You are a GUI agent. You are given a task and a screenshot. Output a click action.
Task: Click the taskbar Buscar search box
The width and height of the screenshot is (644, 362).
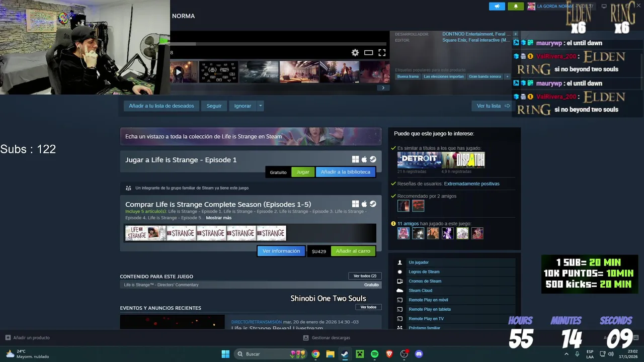[271, 354]
